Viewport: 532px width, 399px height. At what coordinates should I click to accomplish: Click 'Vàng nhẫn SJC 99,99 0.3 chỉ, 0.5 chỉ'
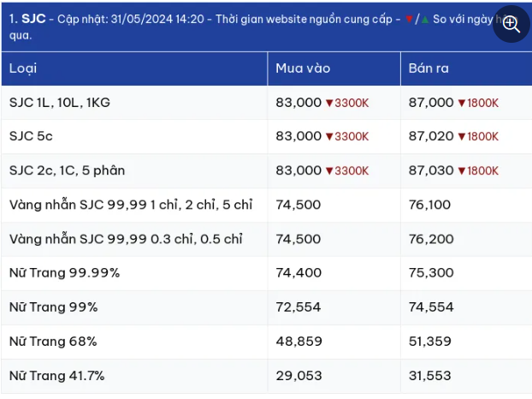[x=126, y=239]
